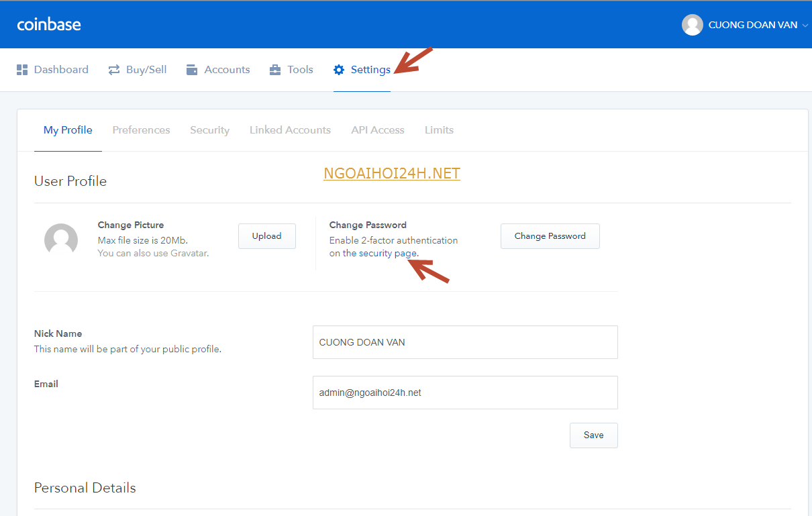Click the Change Password button
The height and width of the screenshot is (516, 812).
click(x=550, y=236)
